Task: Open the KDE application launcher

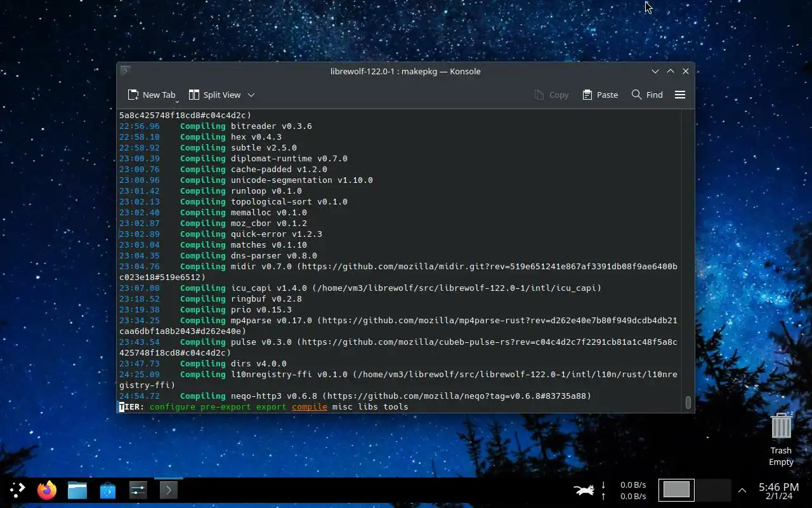Action: coord(17,490)
